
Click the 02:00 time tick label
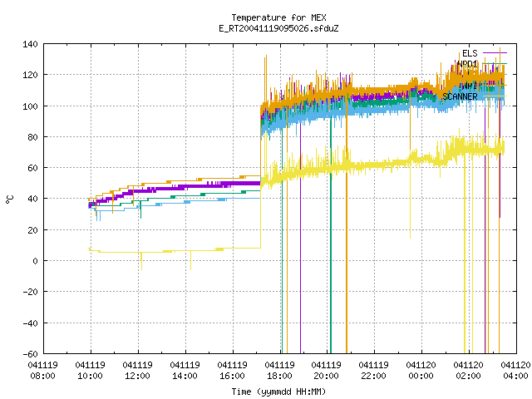click(x=468, y=376)
